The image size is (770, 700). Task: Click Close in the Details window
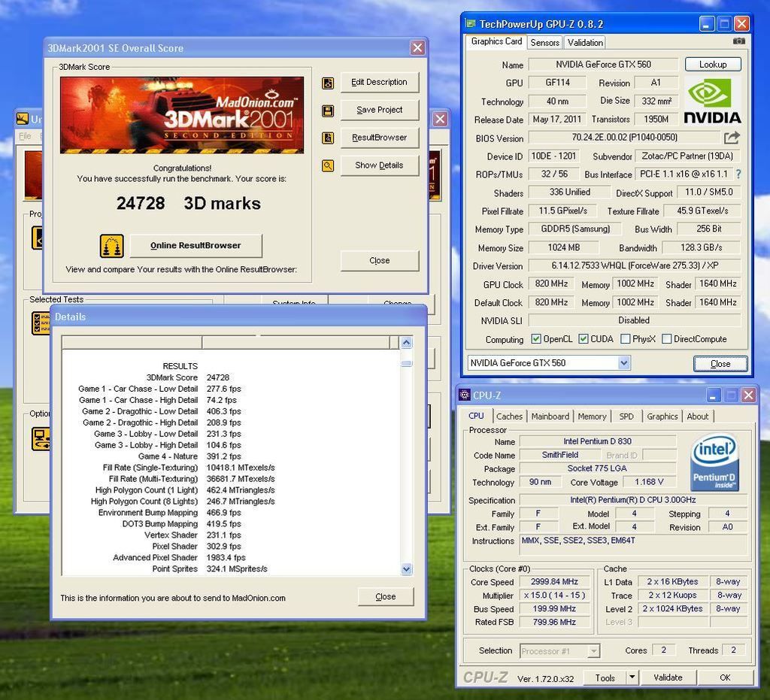[386, 596]
